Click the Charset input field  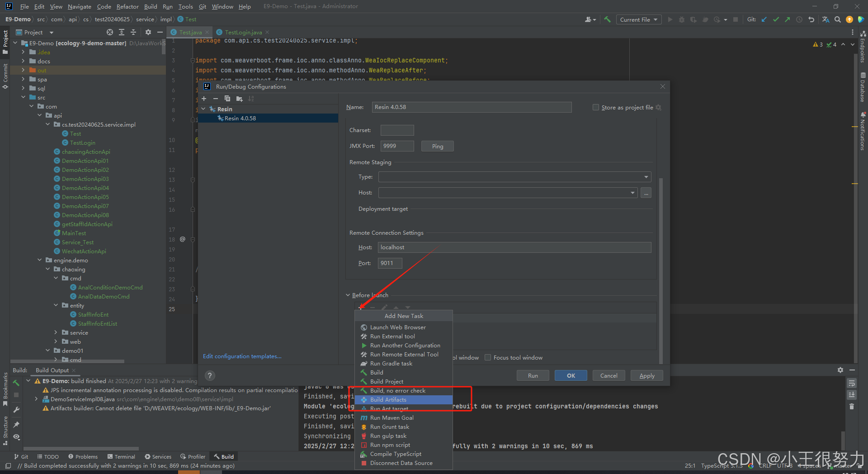[397, 130]
